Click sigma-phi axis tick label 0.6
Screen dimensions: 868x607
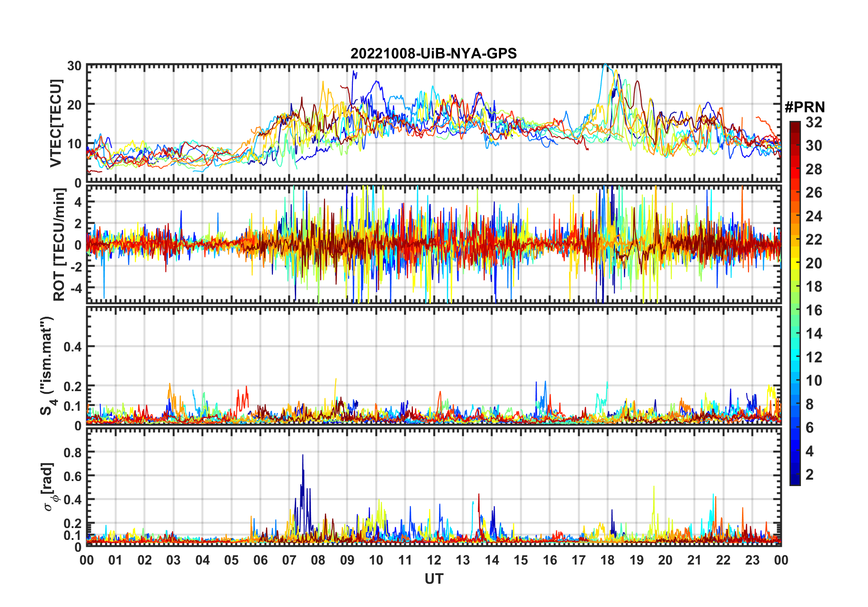coord(73,476)
